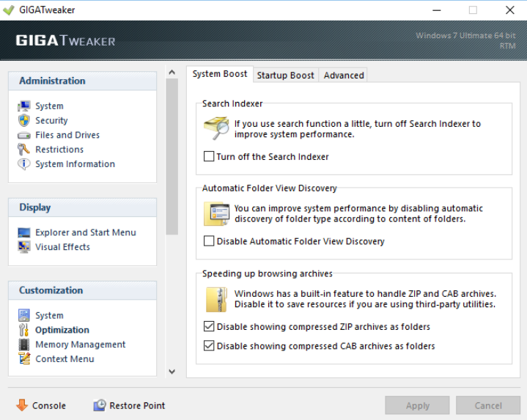Click the System Information icon
Image resolution: width=527 pixels, height=420 pixels.
pyautogui.click(x=24, y=164)
